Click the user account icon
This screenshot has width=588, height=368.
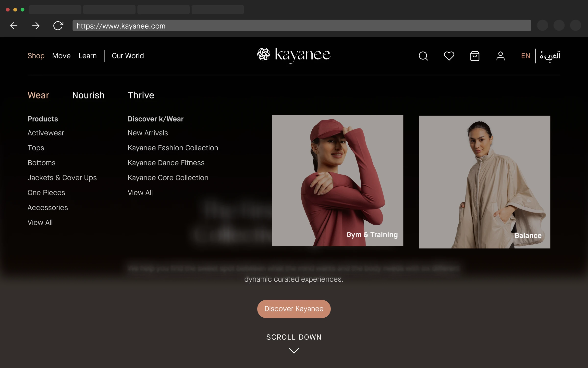[500, 56]
